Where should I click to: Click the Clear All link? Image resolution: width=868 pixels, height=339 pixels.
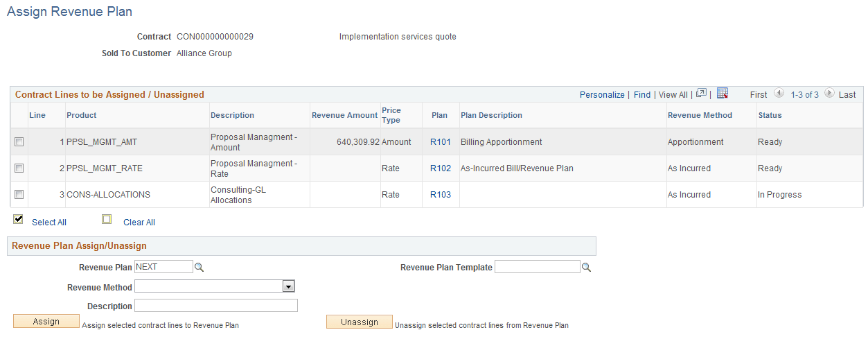coord(139,223)
